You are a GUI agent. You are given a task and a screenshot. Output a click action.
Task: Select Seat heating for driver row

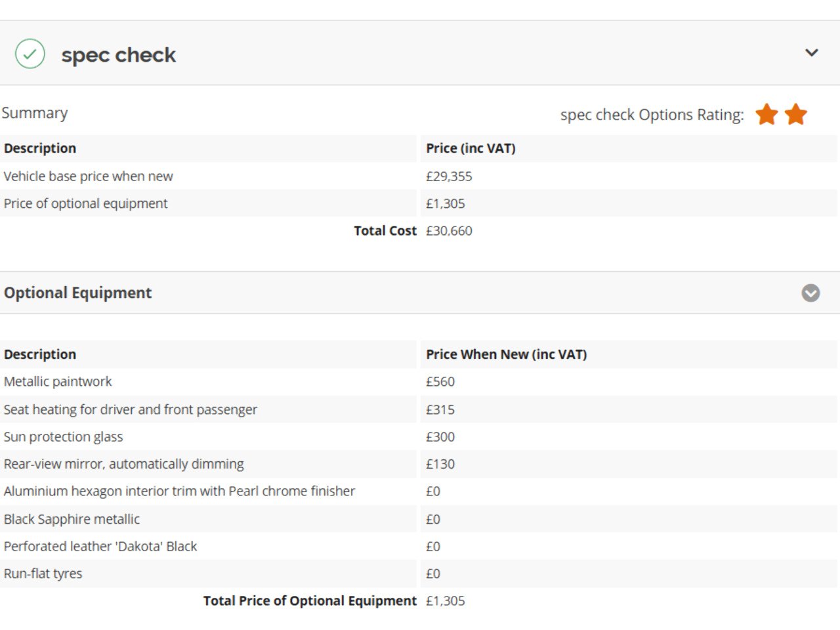coord(419,409)
